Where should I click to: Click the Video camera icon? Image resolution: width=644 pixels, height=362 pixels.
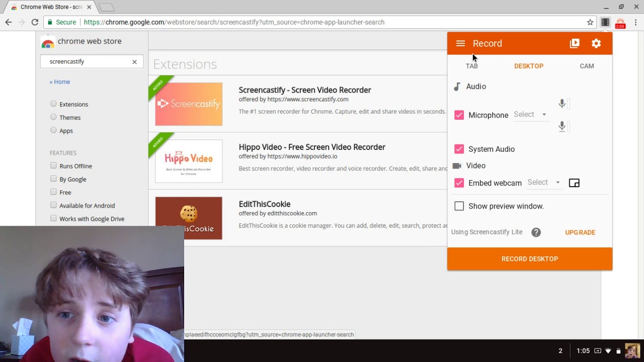click(x=457, y=166)
